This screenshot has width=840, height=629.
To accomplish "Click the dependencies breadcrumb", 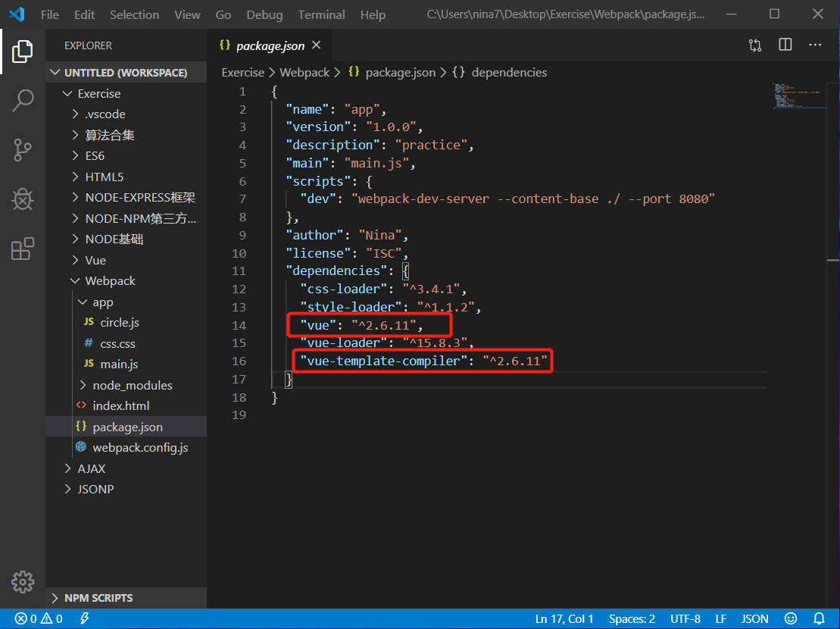I will tap(500, 72).
